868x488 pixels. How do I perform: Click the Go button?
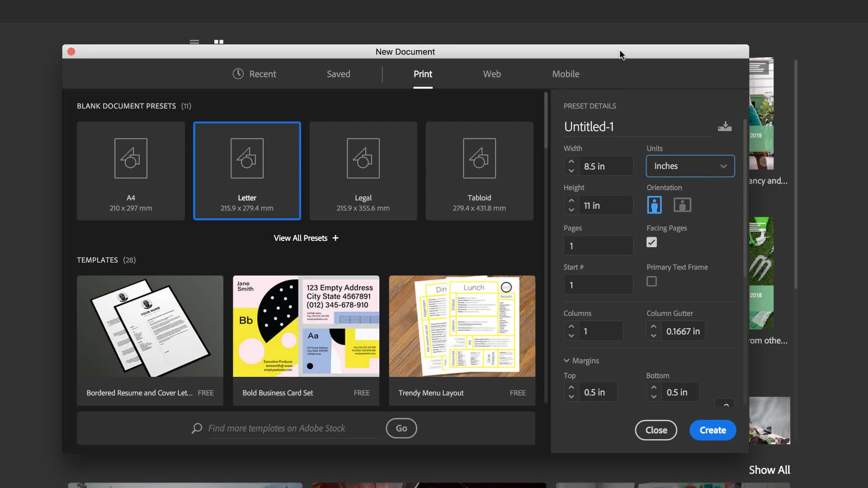[401, 428]
